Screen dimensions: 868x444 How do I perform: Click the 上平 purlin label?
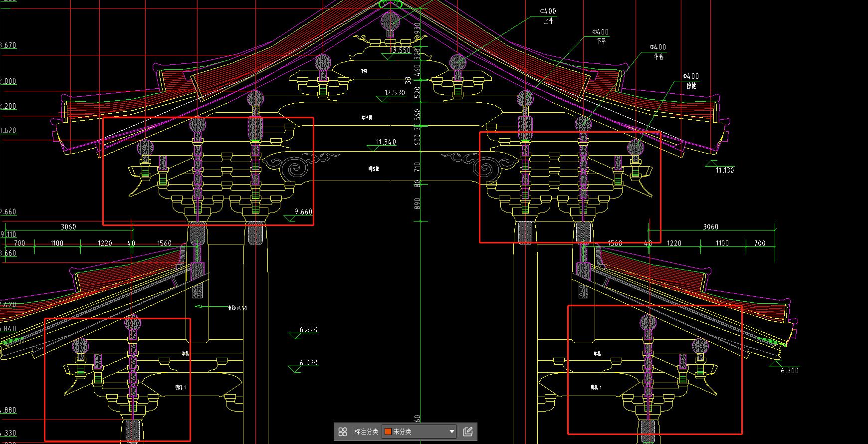point(549,21)
